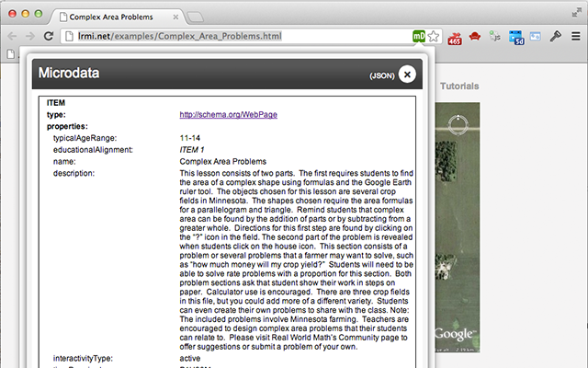Click the browser forward arrow
Viewport: 588px width, 368px height.
[x=30, y=36]
